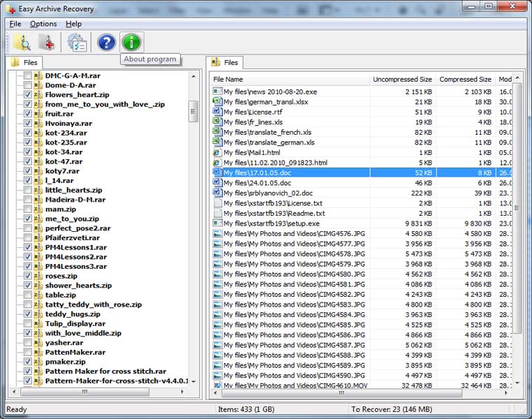Select the PM4Lessons2.rar archive in tree
532x419 pixels.
[x=75, y=257]
